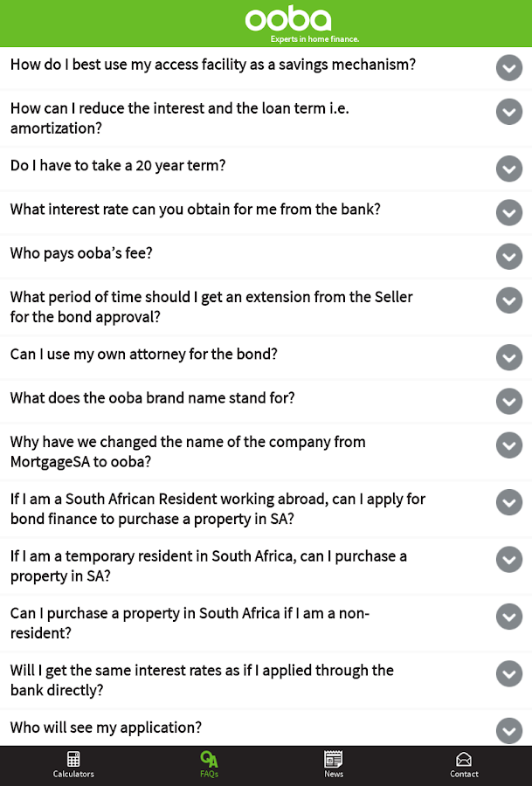Viewport: 532px width, 786px height.
Task: Expand chevron for ooba brand name meaning
Action: 509,401
